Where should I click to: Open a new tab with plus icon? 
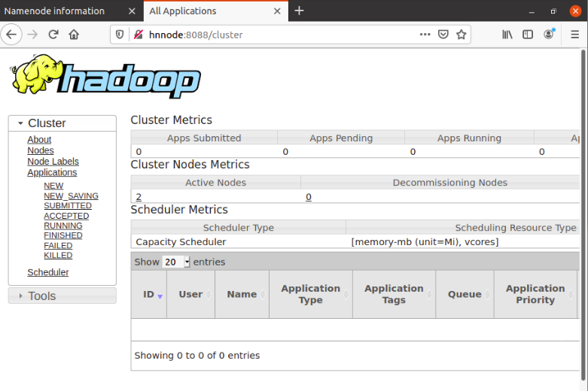299,11
